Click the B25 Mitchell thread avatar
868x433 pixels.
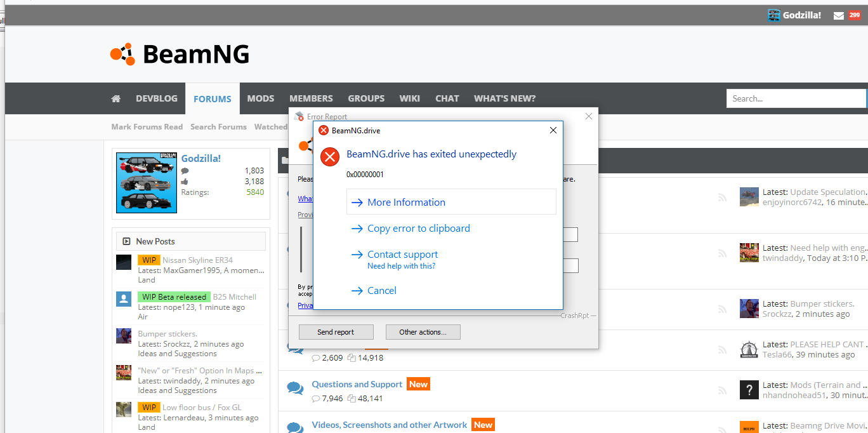[124, 299]
